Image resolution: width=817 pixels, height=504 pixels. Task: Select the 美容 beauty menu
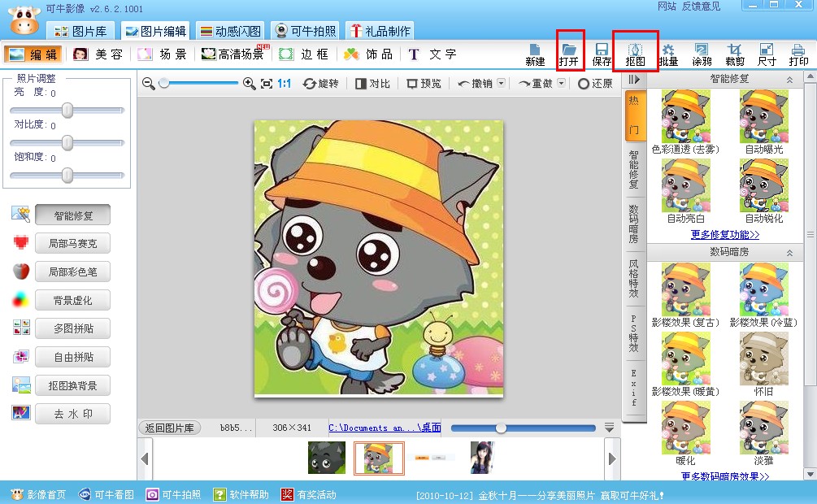pyautogui.click(x=98, y=54)
